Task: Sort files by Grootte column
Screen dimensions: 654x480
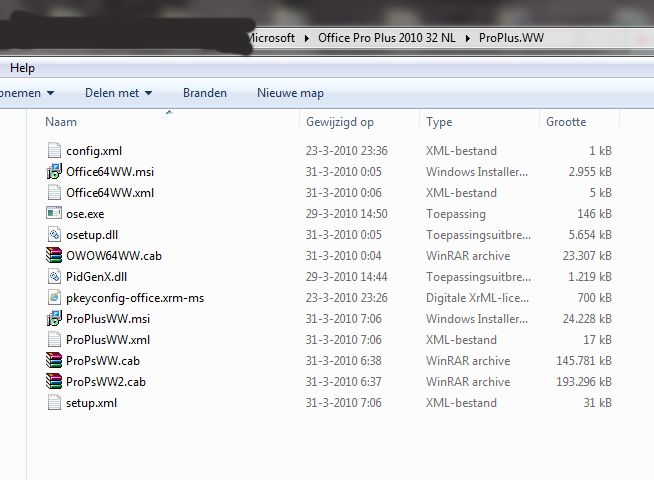Action: [566, 122]
